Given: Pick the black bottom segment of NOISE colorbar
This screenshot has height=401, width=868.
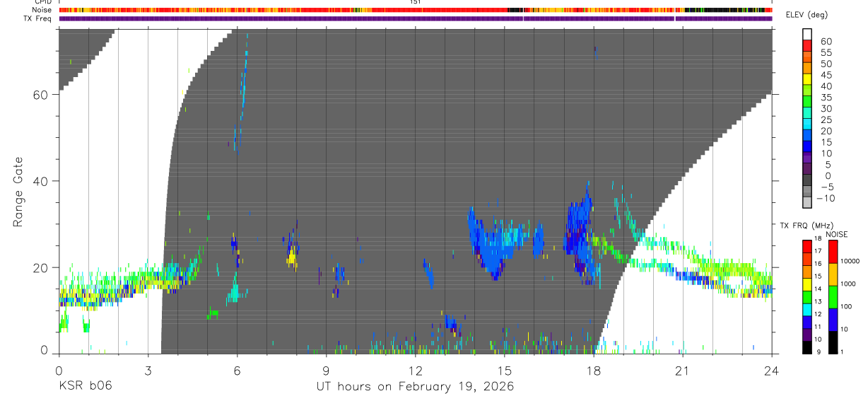Looking at the screenshot, I should 832,342.
